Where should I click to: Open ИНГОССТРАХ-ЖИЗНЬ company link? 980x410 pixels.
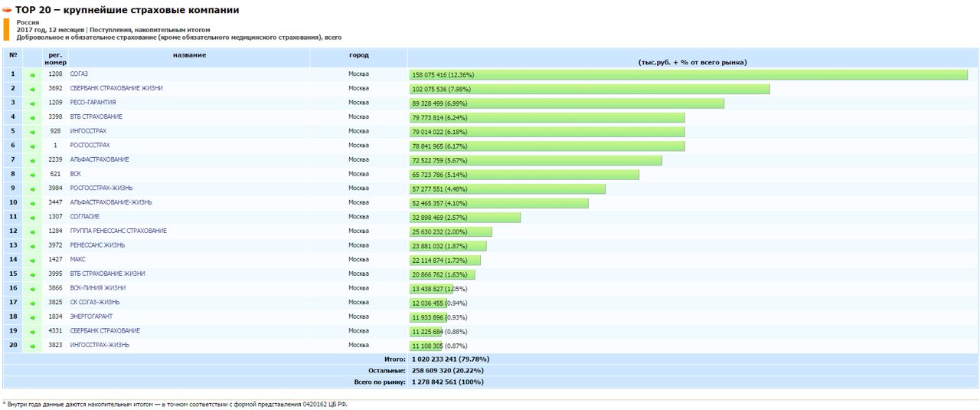tap(100, 345)
